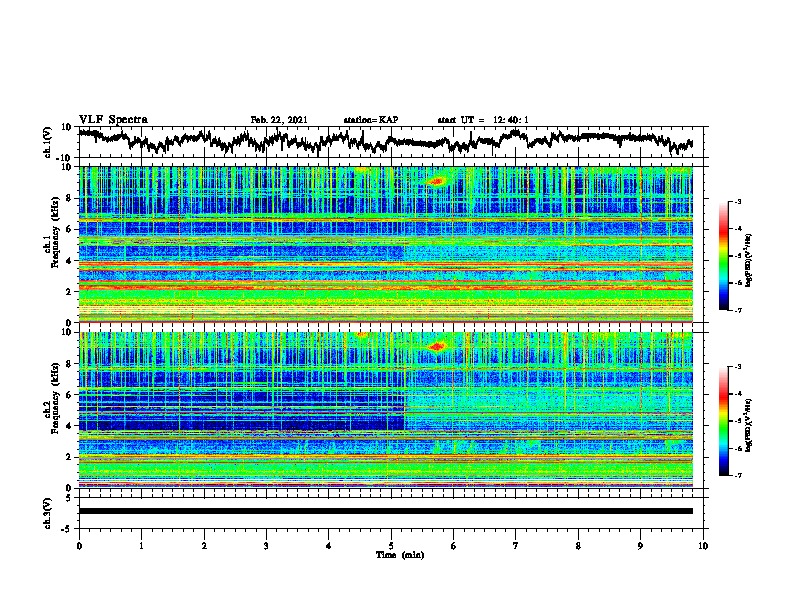Click the ch.1 color bar label "log(PSD)(V²/Hz)"
Image resolution: width=792 pixels, height=612 pixels.
[x=748, y=260]
